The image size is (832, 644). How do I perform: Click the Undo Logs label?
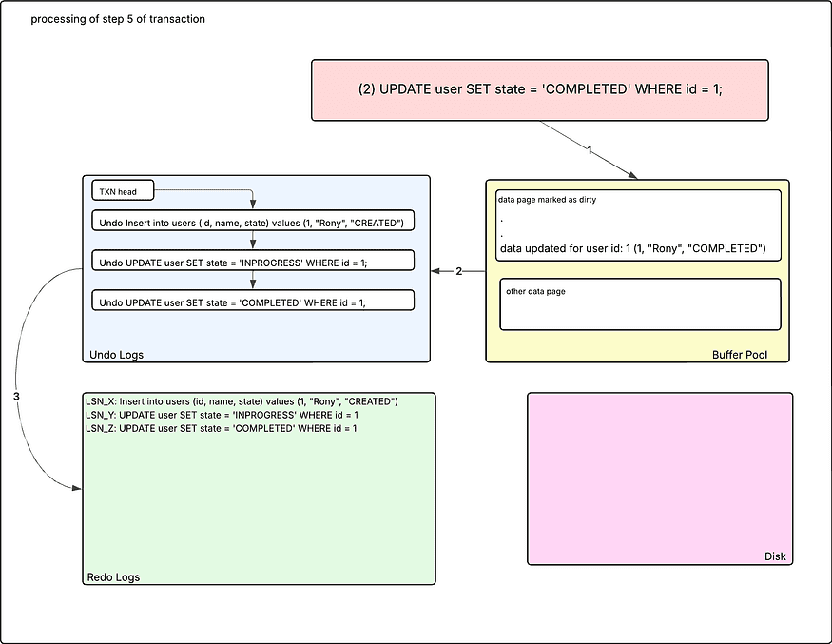(x=116, y=355)
